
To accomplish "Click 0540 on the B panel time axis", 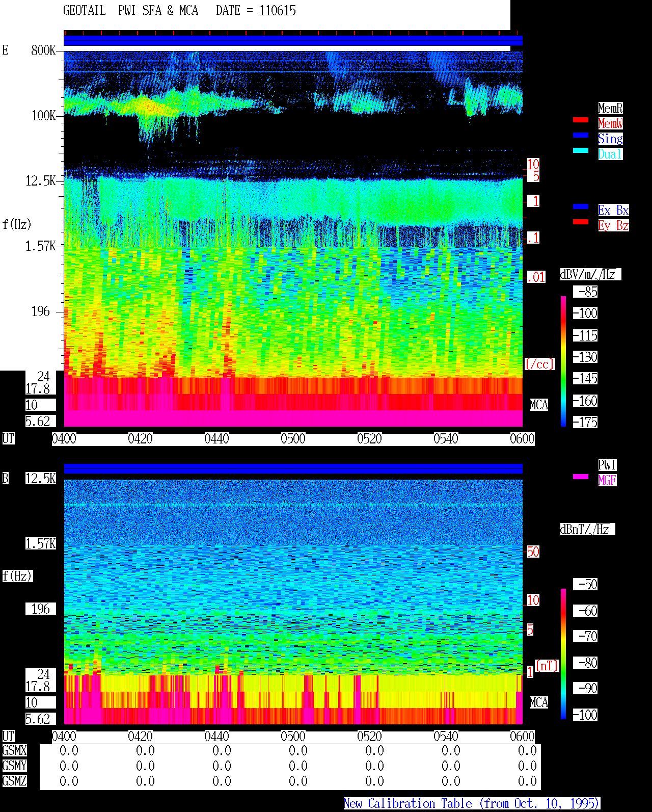I will [446, 736].
